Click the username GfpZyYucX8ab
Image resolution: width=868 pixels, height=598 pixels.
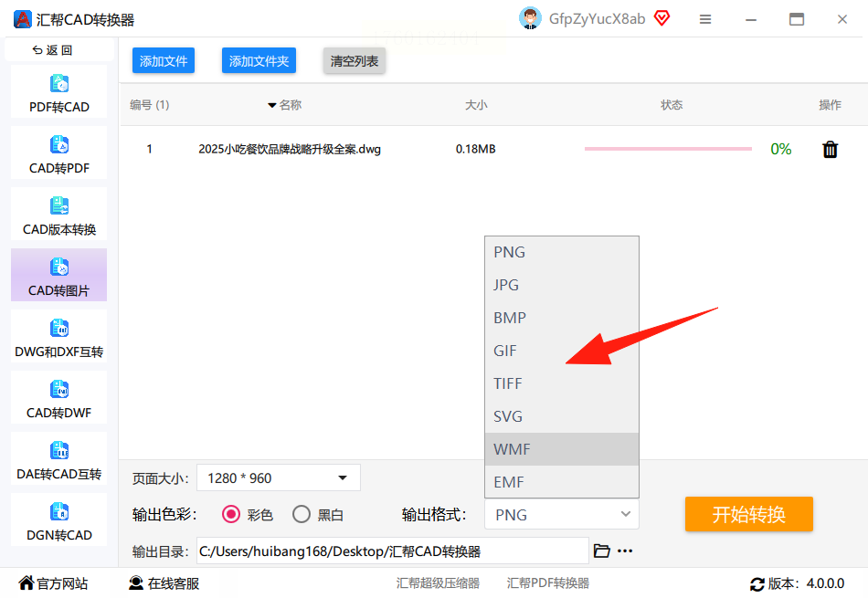[x=597, y=19]
